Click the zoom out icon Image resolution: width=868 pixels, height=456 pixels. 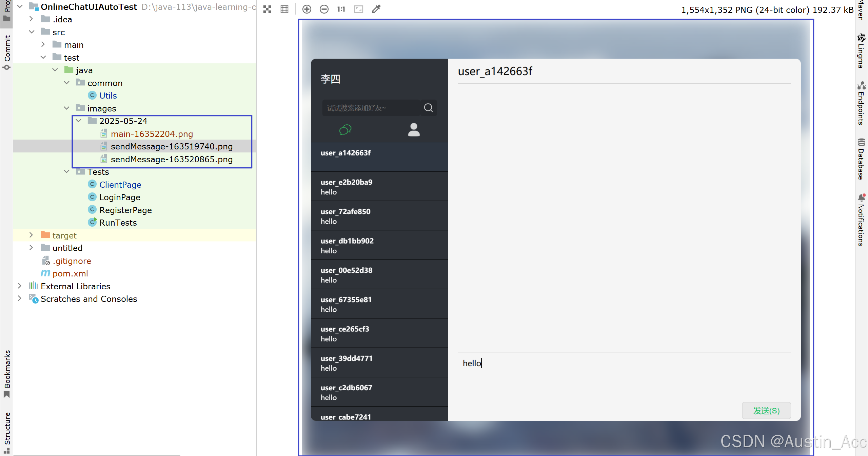click(x=324, y=9)
